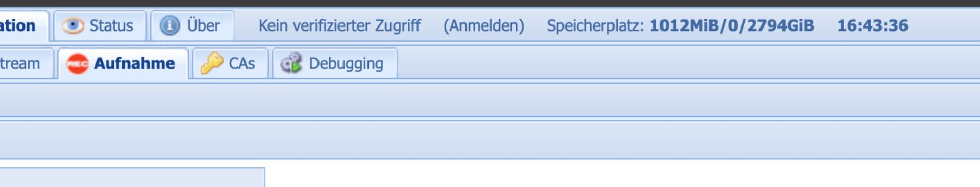980x187 pixels.
Task: Click the eye icon on Status tab
Action: click(x=72, y=25)
